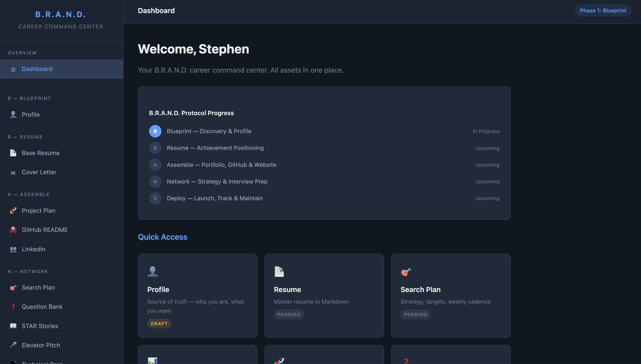Click the Base Resume document icon
The height and width of the screenshot is (364, 641).
[13, 153]
